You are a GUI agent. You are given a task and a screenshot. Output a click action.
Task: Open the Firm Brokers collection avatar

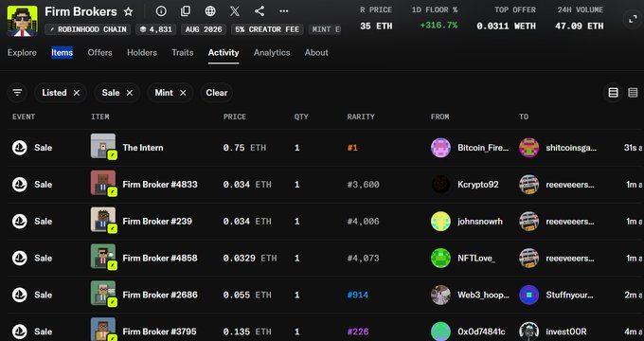(22, 21)
